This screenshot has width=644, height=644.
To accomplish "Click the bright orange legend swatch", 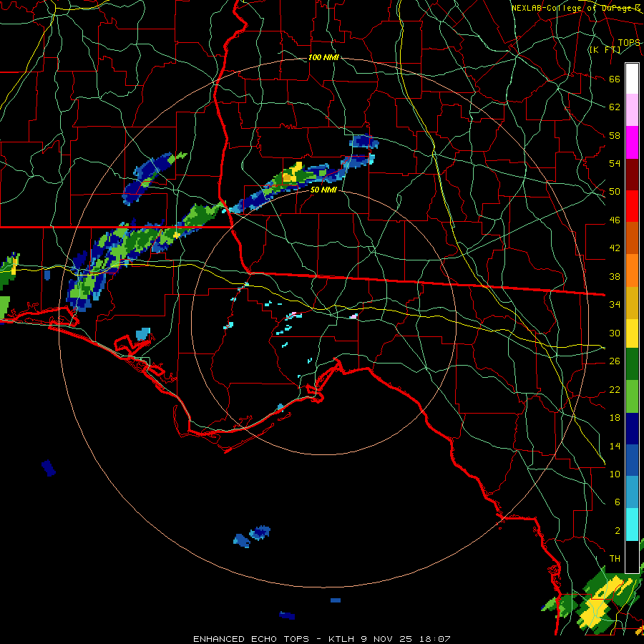I will pos(632,270).
